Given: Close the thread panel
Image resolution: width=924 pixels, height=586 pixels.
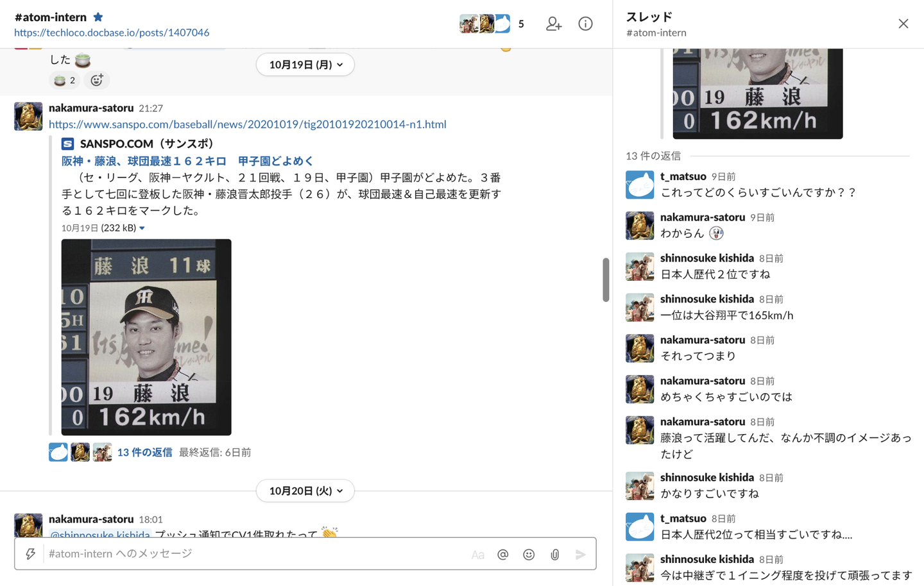Looking at the screenshot, I should pos(903,24).
